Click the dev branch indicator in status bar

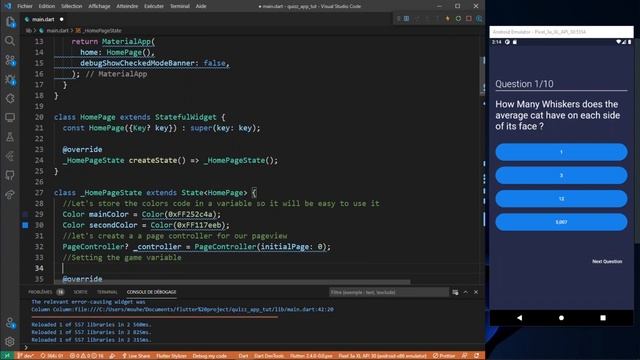pos(25,356)
